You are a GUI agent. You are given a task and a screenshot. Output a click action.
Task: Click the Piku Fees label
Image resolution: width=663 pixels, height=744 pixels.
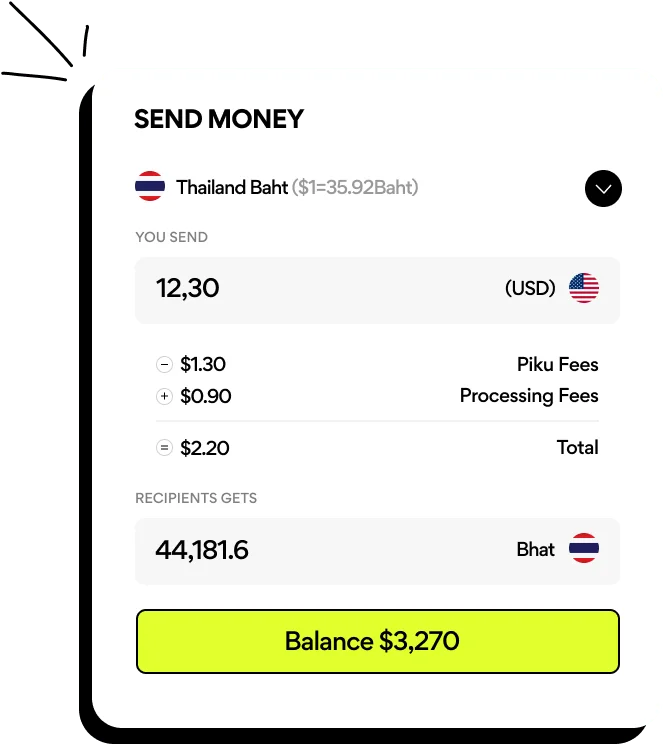tap(557, 365)
